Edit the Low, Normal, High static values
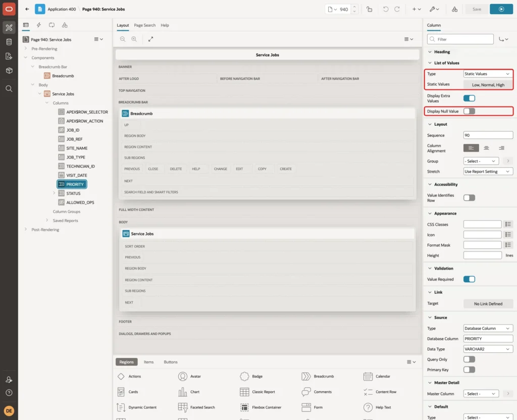Image resolution: width=517 pixels, height=420 pixels. click(488, 85)
